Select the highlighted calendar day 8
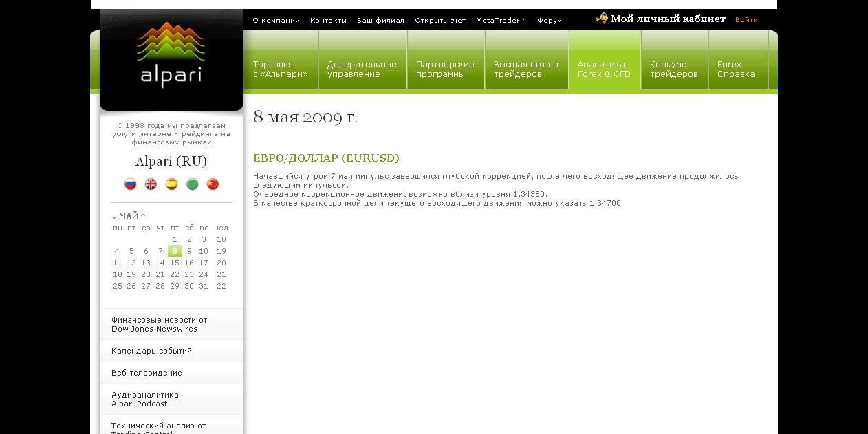This screenshot has width=868, height=434. point(175,251)
